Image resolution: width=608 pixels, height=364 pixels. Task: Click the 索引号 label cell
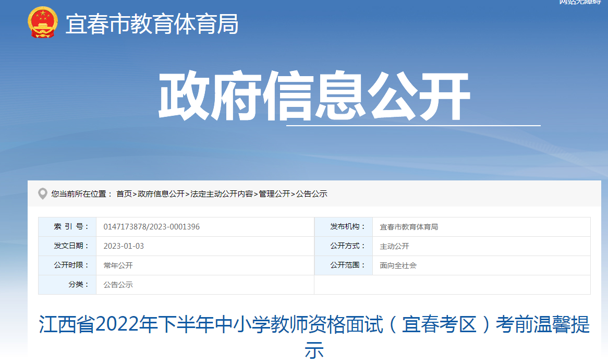point(67,227)
